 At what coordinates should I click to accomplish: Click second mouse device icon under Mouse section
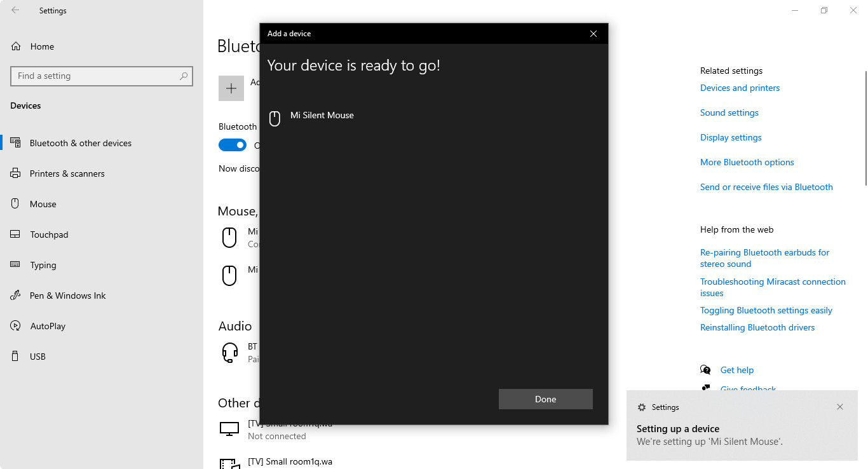point(229,275)
